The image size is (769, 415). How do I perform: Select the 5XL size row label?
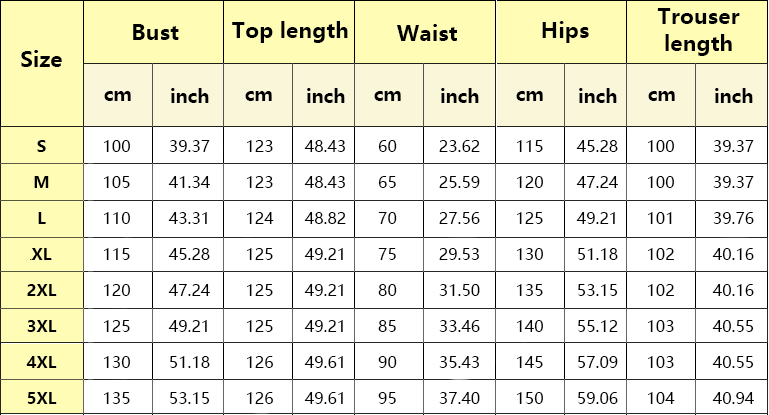(42, 397)
